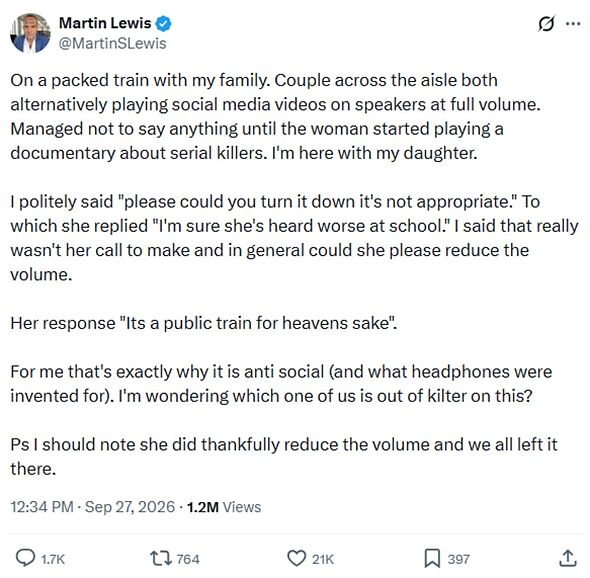590x578 pixels.
Task: Click the 21K likes count
Action: pyautogui.click(x=323, y=559)
